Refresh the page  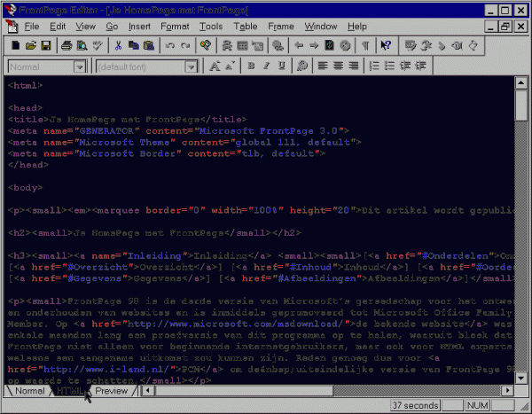pyautogui.click(x=330, y=45)
